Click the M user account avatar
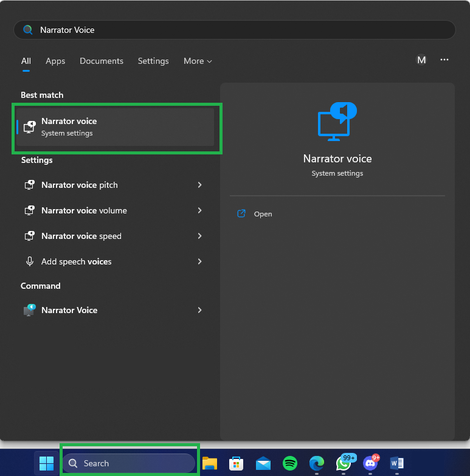This screenshot has height=476, width=470. [x=421, y=60]
